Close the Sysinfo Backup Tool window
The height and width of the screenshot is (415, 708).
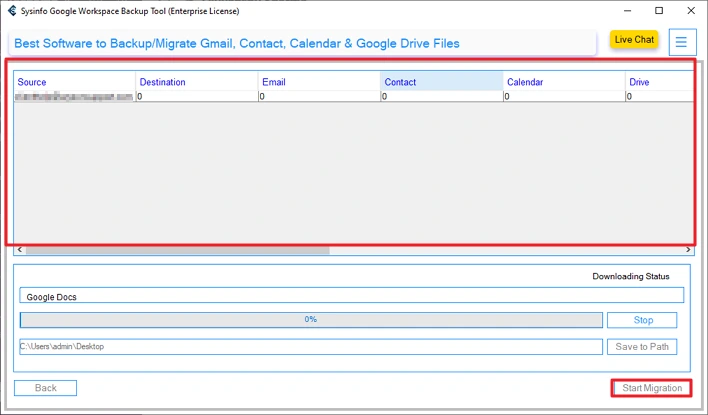coord(691,11)
